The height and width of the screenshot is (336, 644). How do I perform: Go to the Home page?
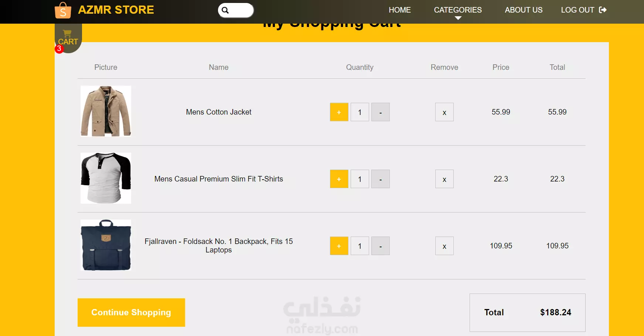(x=400, y=10)
